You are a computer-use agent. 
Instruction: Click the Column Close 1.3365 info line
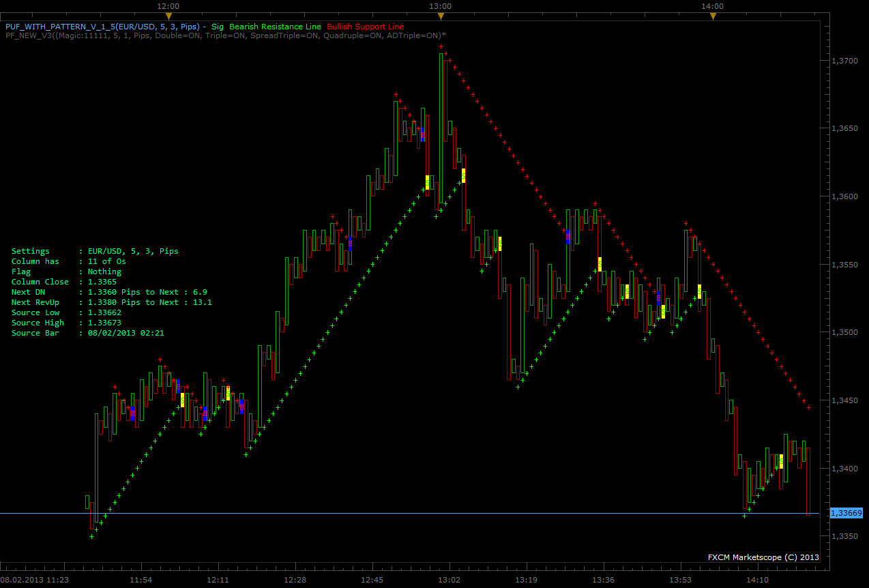pyautogui.click(x=64, y=282)
